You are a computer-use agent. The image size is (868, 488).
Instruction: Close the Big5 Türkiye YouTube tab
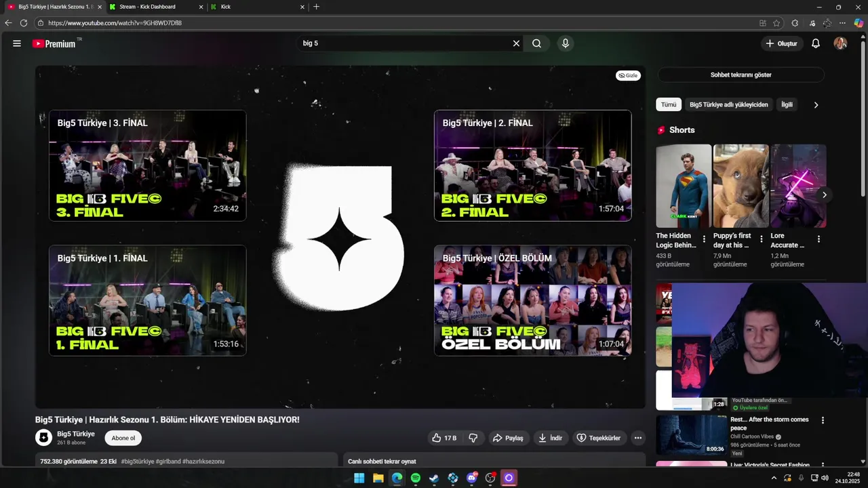(100, 7)
